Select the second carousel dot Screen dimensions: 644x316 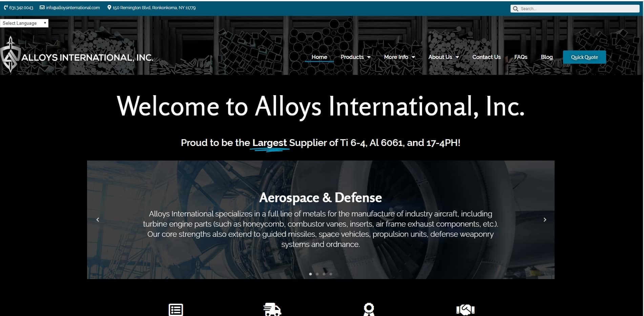point(317,274)
